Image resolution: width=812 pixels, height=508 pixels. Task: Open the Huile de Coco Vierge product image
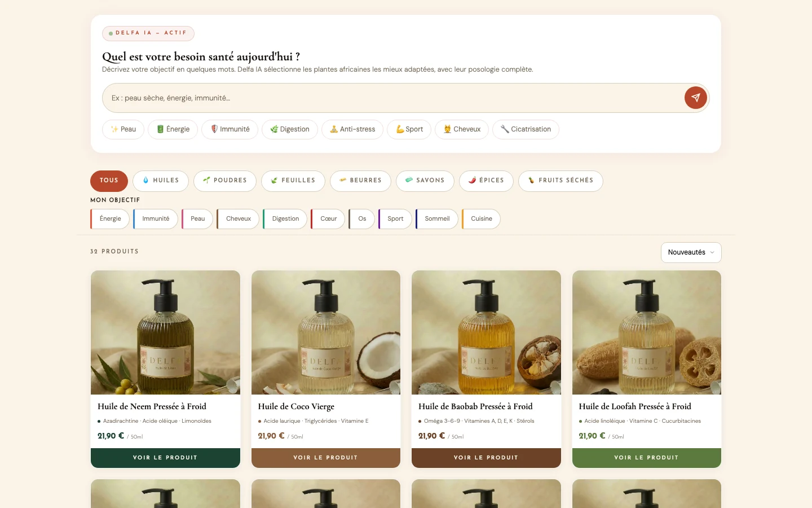tap(326, 332)
